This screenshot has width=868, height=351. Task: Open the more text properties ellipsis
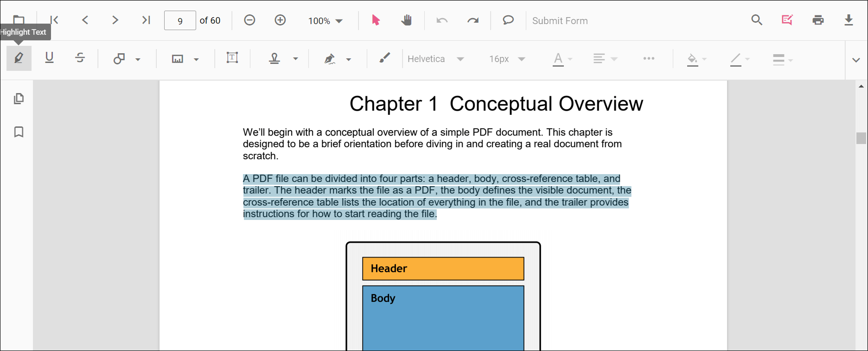(x=649, y=58)
